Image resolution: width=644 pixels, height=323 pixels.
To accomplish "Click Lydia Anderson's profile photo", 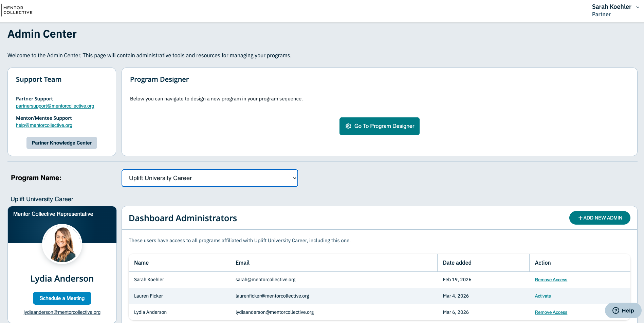I will pos(62,244).
